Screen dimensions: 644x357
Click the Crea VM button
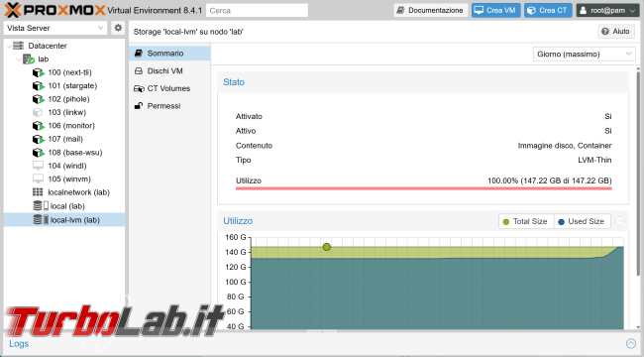point(495,10)
